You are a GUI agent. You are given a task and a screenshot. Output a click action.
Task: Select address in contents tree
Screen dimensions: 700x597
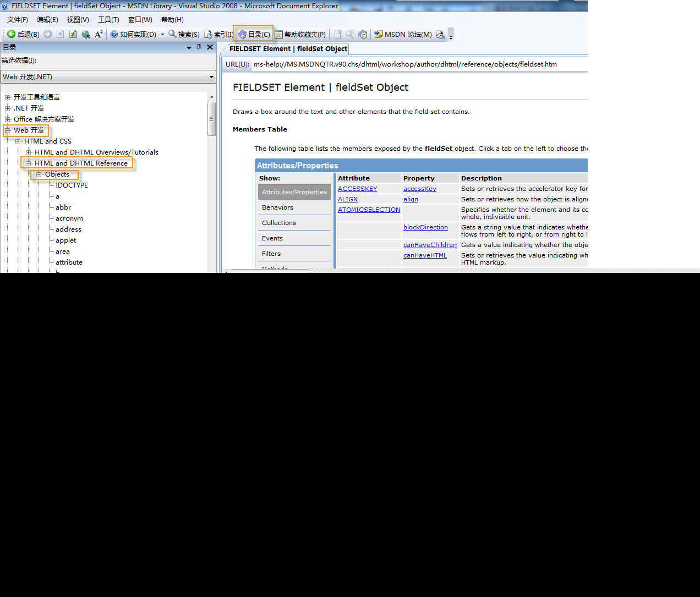coord(68,229)
